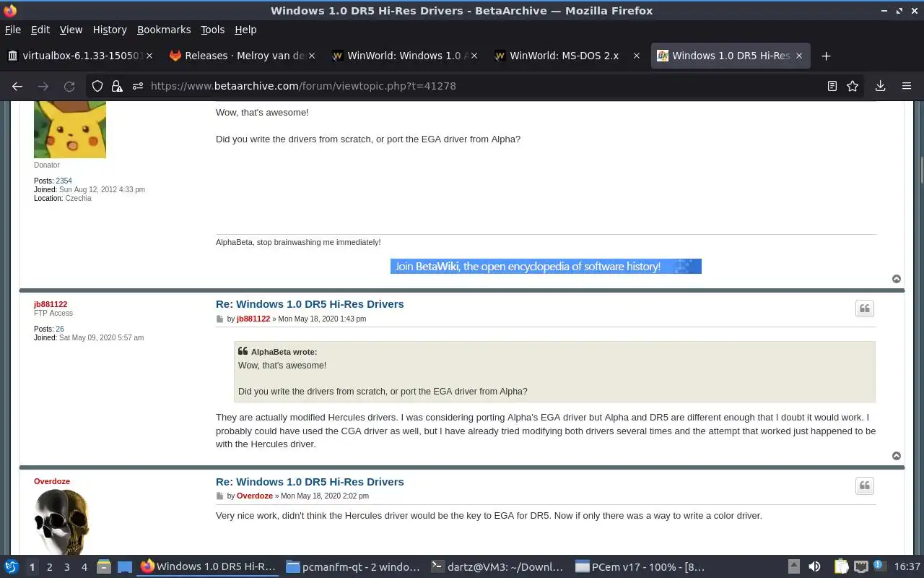The height and width of the screenshot is (578, 924).
Task: Open the Firefox hamburger application menu
Action: (907, 86)
